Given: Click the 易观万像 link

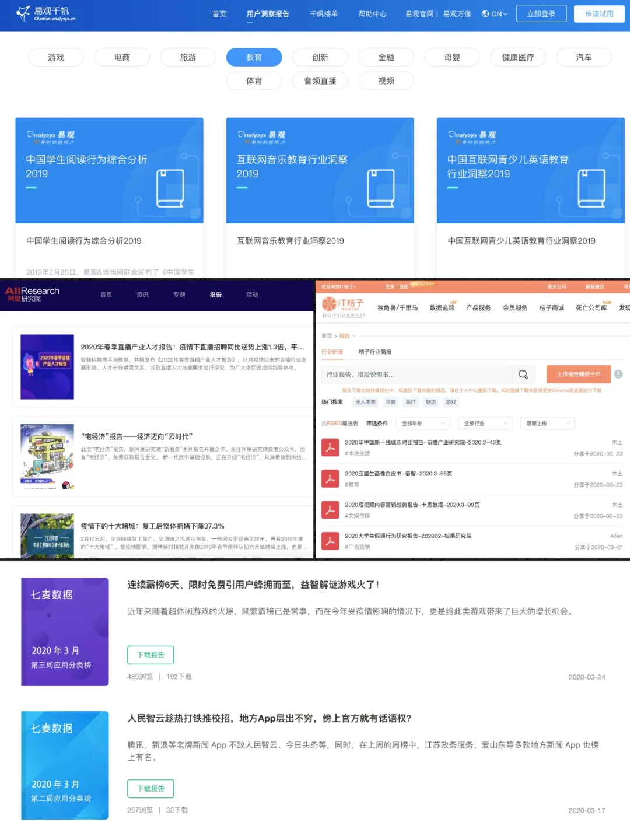Looking at the screenshot, I should click(x=457, y=14).
